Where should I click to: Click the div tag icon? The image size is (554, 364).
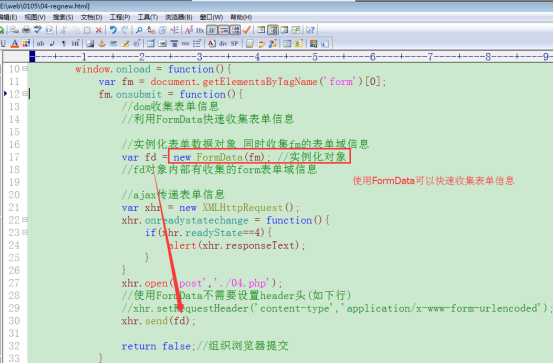point(223,44)
